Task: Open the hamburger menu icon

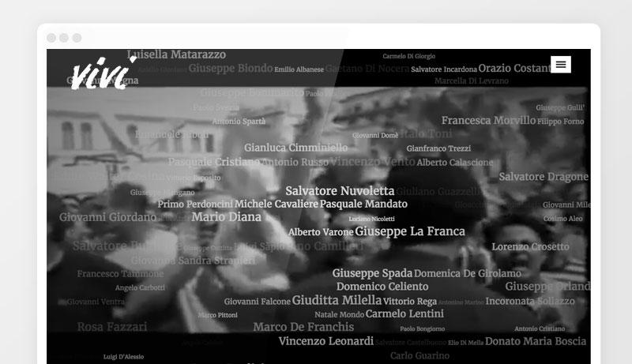Action: tap(561, 65)
